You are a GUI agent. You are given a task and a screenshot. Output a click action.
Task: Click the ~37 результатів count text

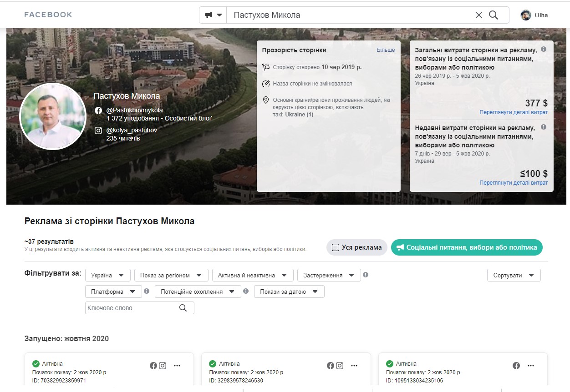(49, 241)
